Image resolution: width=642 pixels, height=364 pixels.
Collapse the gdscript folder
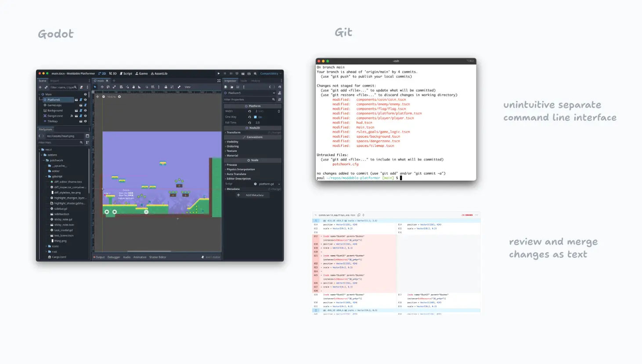47,176
